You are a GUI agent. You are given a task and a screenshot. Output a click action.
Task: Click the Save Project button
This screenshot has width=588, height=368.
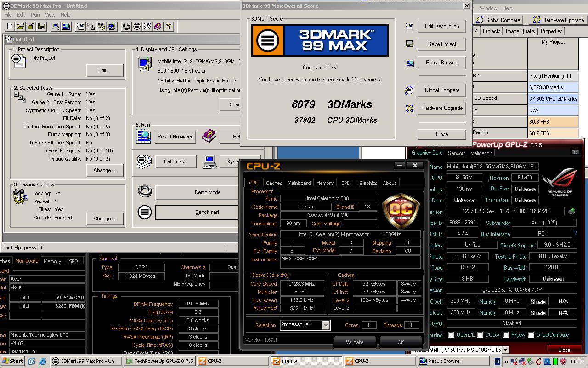point(442,44)
